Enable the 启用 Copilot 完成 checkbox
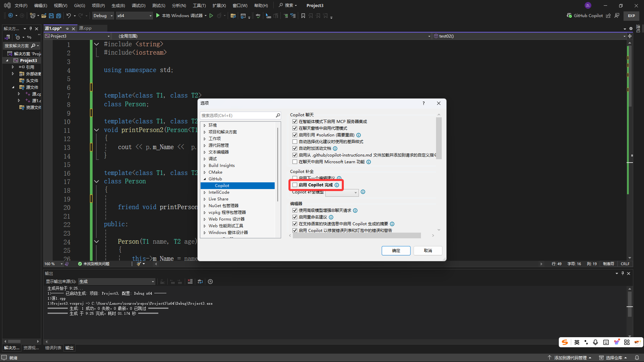 click(x=295, y=185)
